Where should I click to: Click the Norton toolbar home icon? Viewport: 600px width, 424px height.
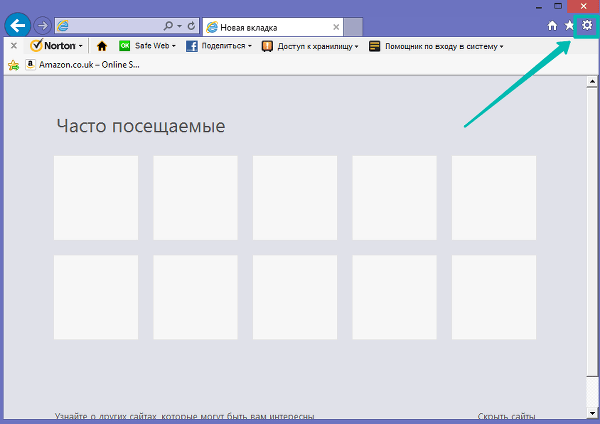tap(102, 46)
